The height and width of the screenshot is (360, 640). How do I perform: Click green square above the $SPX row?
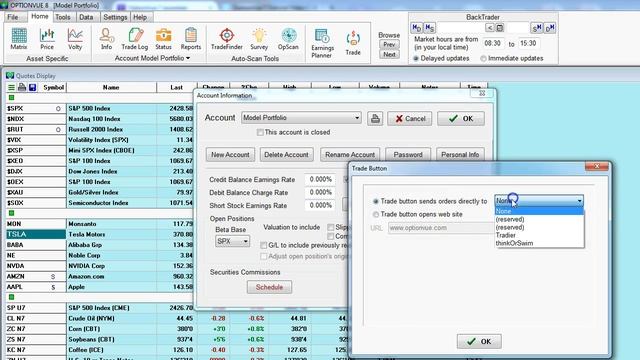coord(11,98)
